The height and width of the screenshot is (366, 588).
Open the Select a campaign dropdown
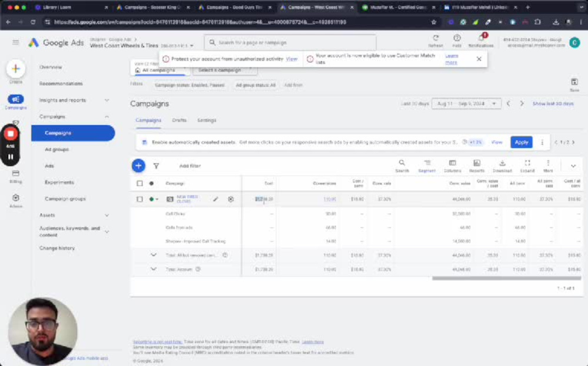225,70
